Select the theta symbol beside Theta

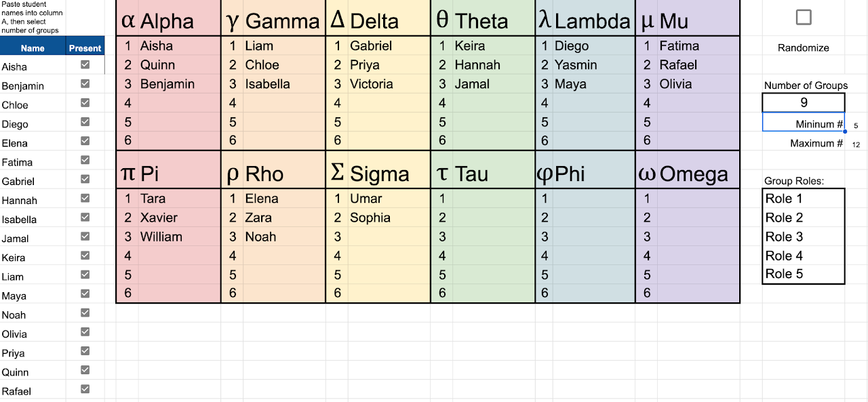(442, 20)
